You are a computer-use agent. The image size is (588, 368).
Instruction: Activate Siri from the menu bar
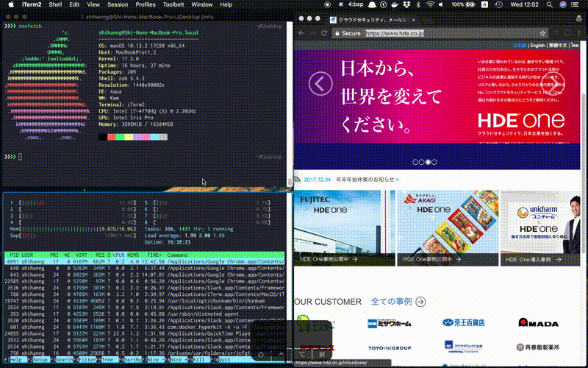562,4
